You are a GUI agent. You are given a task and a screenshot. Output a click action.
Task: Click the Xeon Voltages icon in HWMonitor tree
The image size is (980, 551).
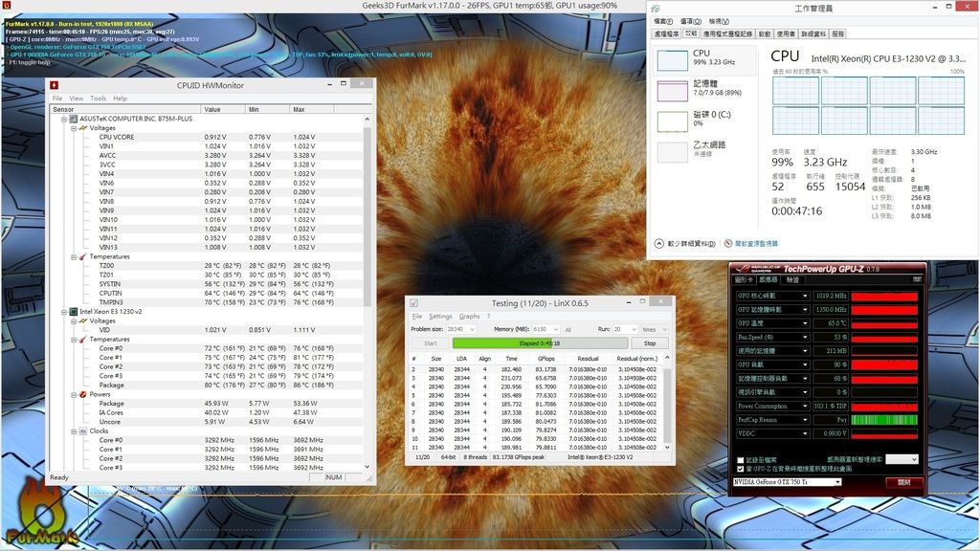(x=83, y=321)
